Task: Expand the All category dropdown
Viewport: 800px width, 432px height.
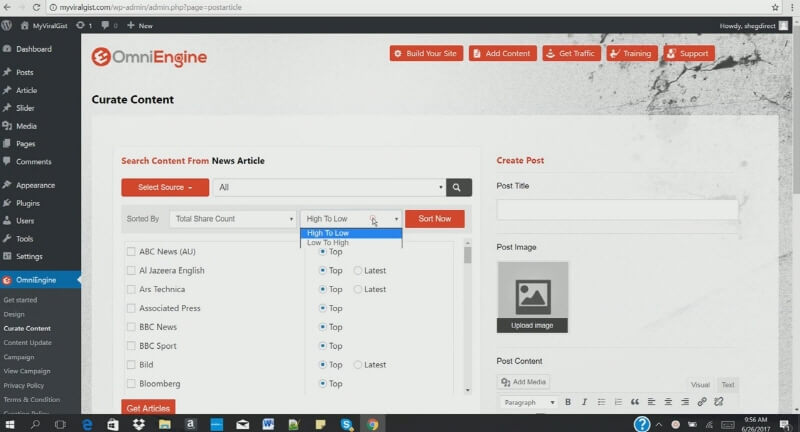Action: point(330,187)
